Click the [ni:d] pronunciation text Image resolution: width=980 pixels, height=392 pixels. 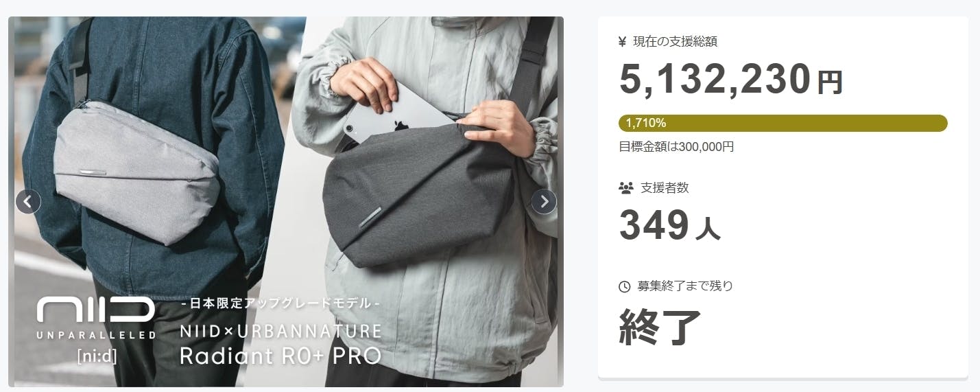pyautogui.click(x=95, y=356)
